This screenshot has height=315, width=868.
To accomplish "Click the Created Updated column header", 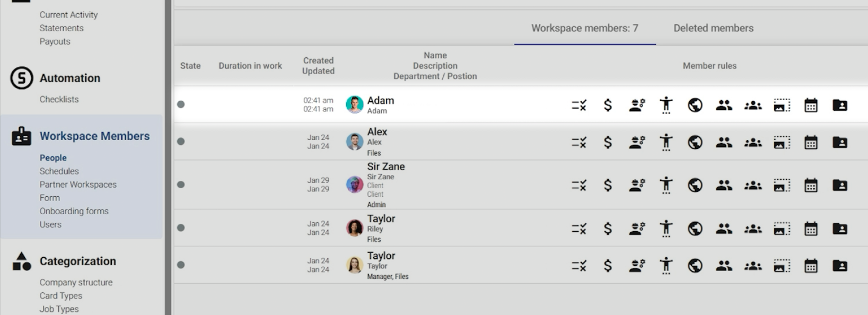I will coord(318,66).
